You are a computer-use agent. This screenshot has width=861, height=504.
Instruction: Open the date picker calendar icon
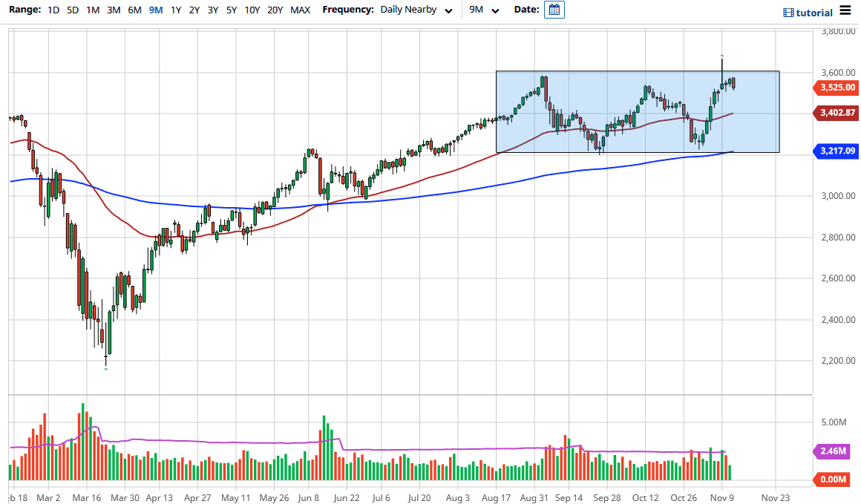pos(553,10)
